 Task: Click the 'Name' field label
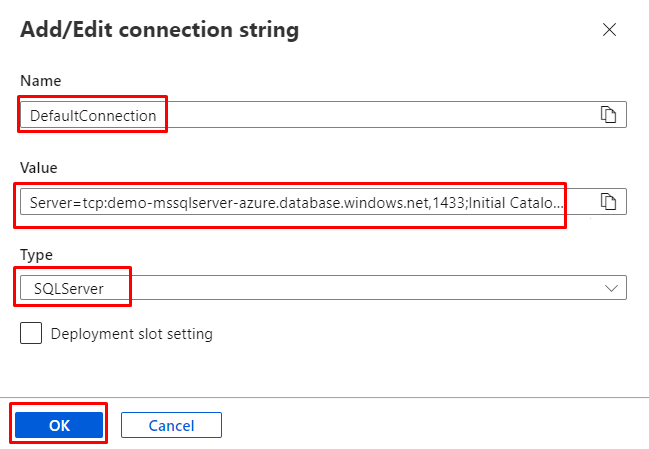click(x=41, y=79)
